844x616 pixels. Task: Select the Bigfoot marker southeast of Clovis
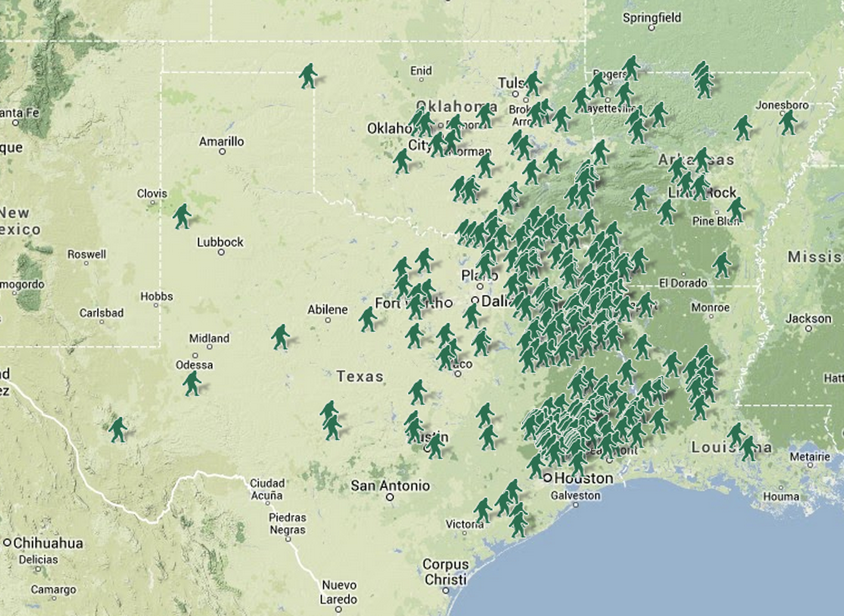[181, 216]
